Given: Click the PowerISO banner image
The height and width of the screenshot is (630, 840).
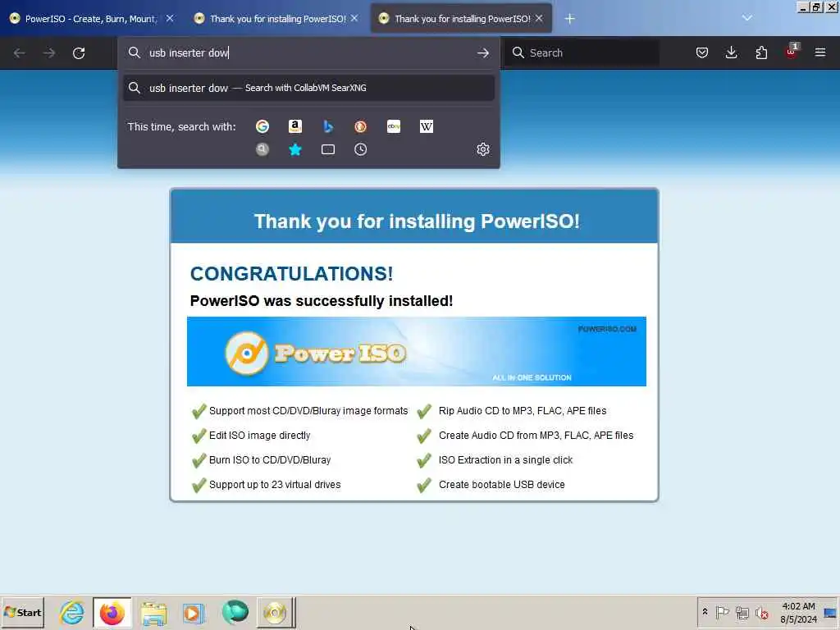Looking at the screenshot, I should click(416, 351).
